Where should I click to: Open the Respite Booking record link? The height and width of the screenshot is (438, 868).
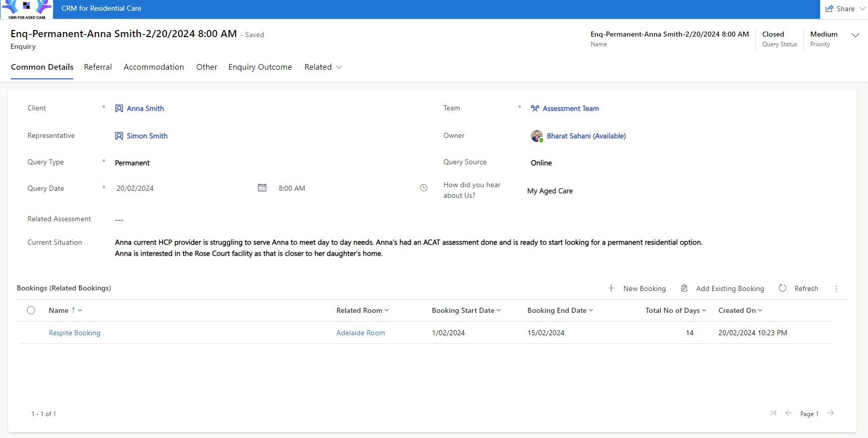tap(74, 333)
